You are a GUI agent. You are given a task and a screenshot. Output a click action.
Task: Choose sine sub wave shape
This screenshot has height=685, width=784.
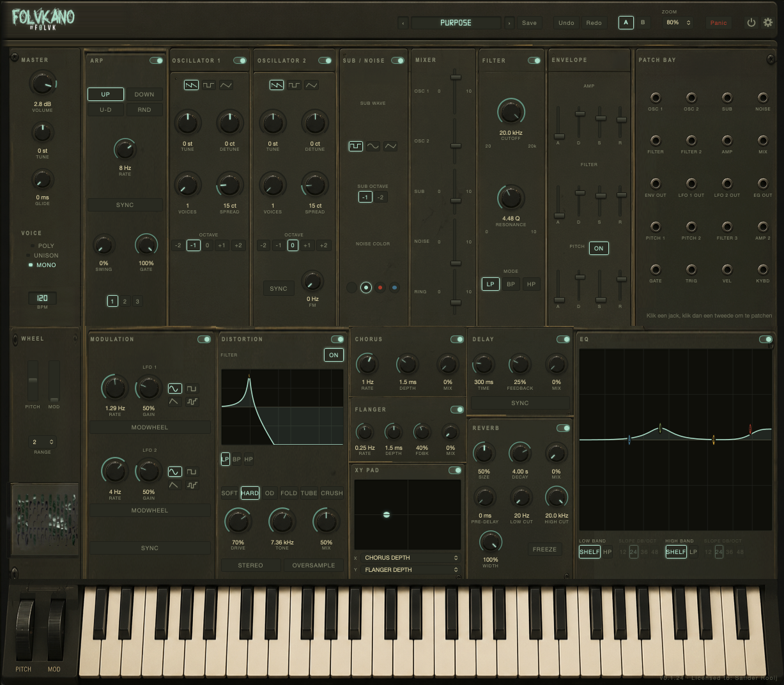click(373, 146)
